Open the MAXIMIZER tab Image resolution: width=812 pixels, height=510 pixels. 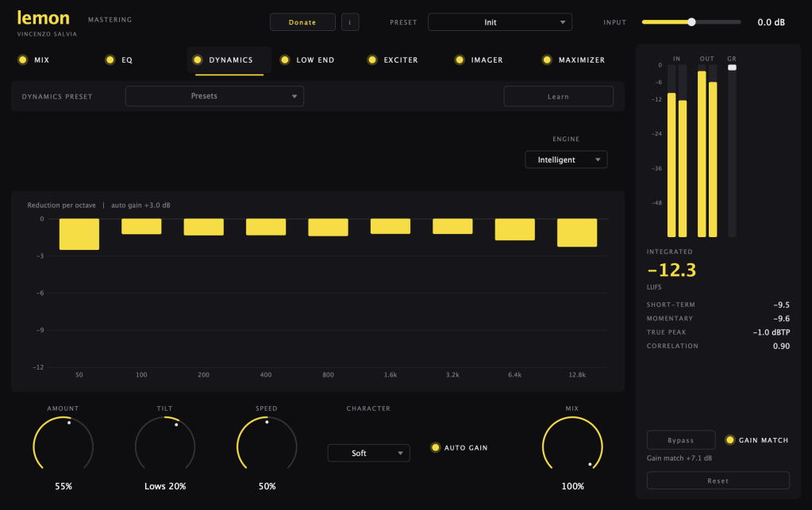coord(582,60)
